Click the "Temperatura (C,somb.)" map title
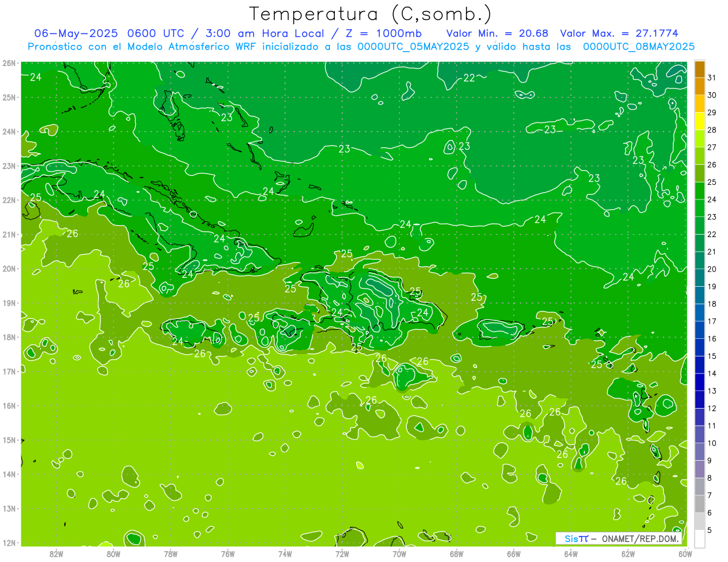The height and width of the screenshot is (562, 728). [371, 14]
